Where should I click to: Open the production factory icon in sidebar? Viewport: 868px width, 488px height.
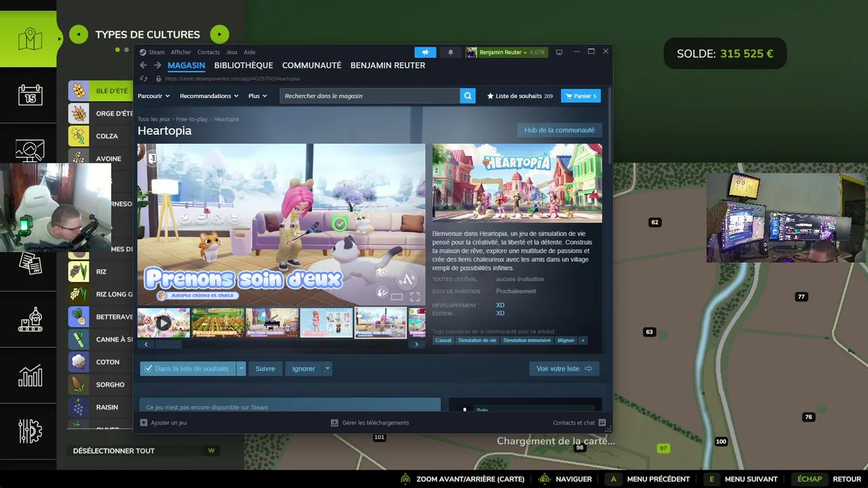pyautogui.click(x=30, y=319)
